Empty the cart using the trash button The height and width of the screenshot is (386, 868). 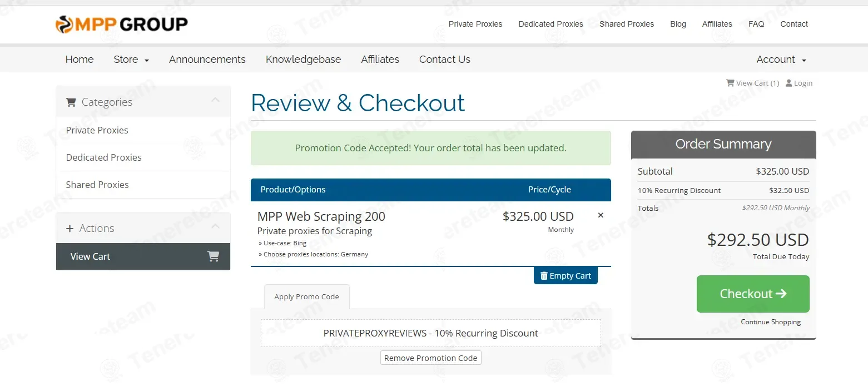pyautogui.click(x=566, y=276)
